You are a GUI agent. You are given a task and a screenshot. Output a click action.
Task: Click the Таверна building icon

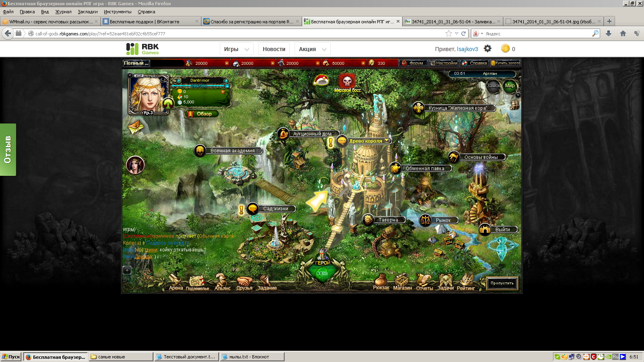coord(368,220)
